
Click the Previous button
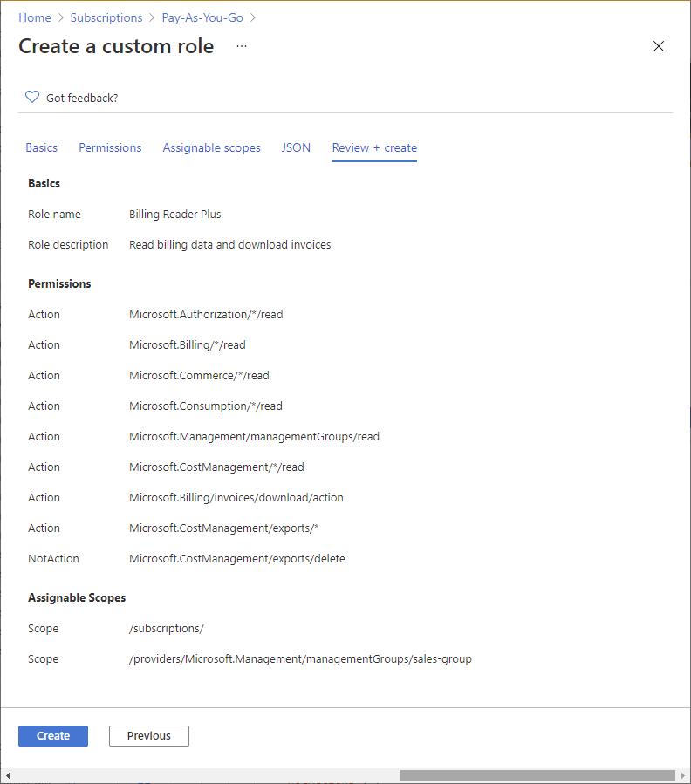pyautogui.click(x=149, y=735)
